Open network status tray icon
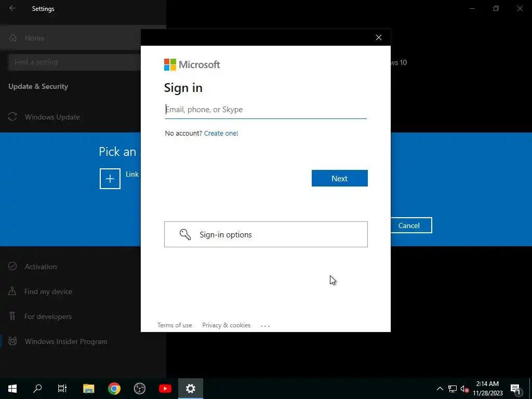The image size is (532, 399). pos(453,389)
